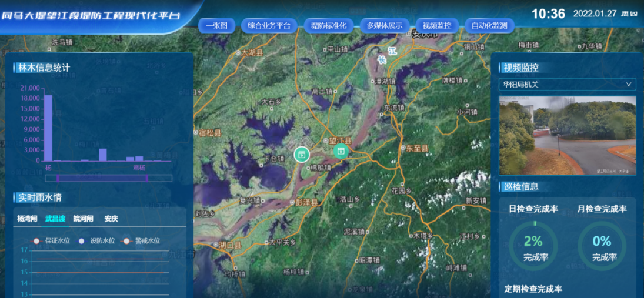Screen dimensions: 644x298
Task: Click the range bar between the slider handles
Action: [102, 178]
